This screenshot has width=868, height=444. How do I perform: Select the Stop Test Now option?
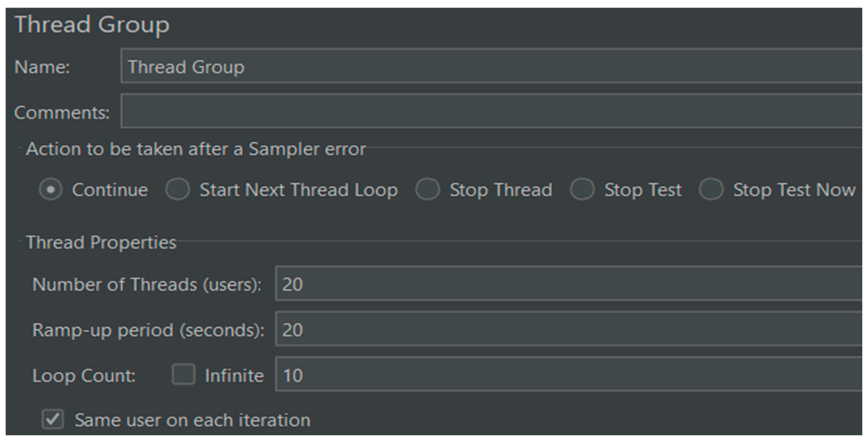point(711,189)
